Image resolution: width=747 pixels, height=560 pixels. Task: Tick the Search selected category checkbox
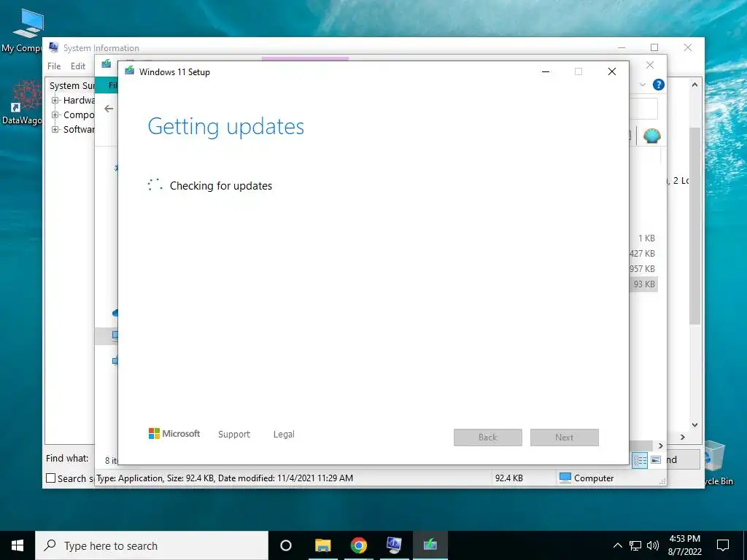click(x=50, y=478)
